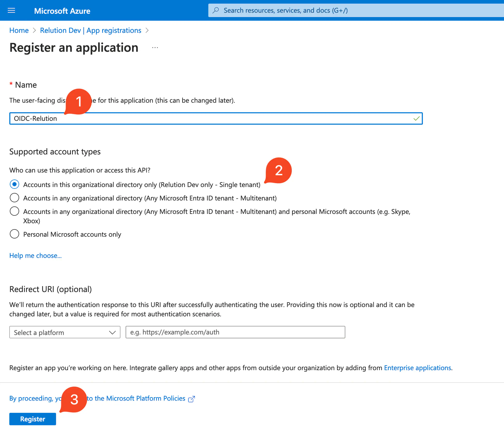Open the hamburger portal menu
This screenshot has width=504, height=433.
point(11,11)
